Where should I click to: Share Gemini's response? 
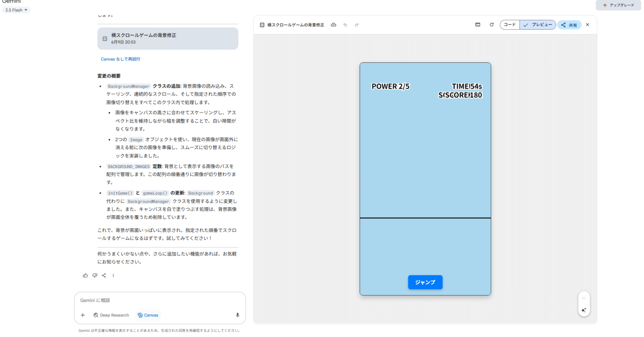click(104, 275)
